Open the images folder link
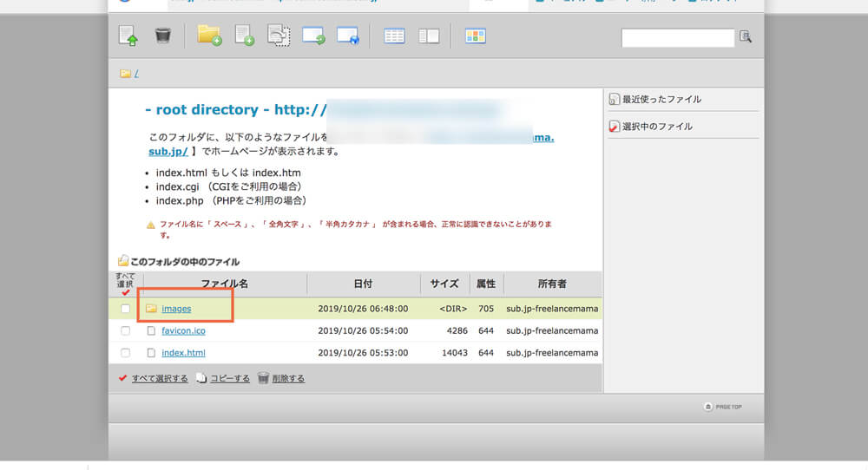The height and width of the screenshot is (470, 868). (x=176, y=309)
